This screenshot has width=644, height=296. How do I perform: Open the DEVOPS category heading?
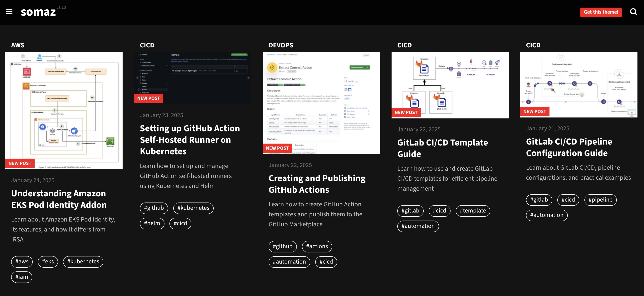coord(281,45)
